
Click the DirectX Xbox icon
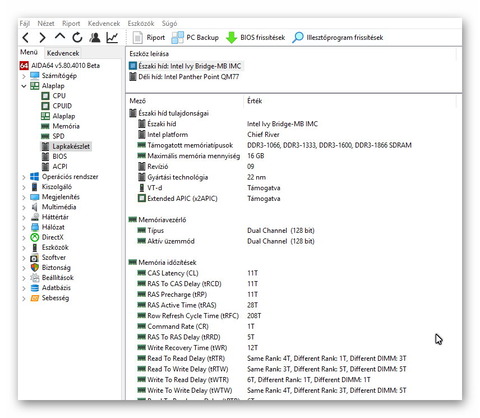[35, 237]
